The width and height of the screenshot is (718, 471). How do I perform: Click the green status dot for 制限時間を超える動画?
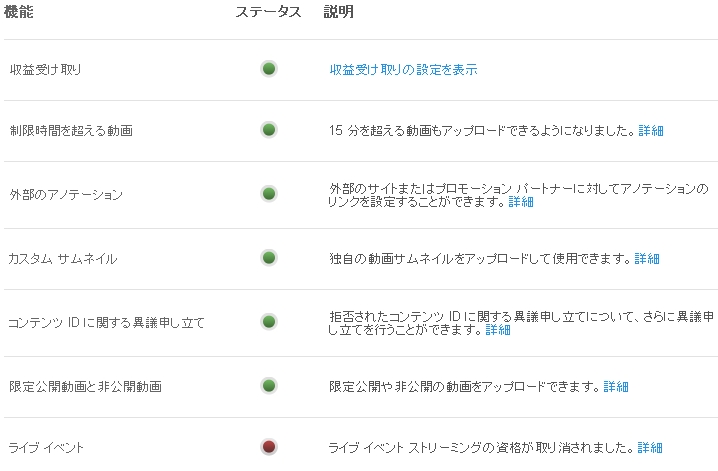point(269,130)
